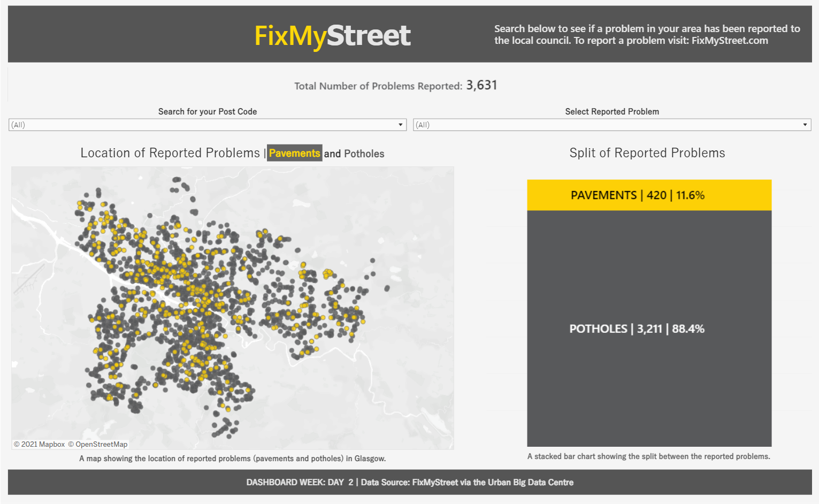Click the stacked bar chart caption text
This screenshot has width=819, height=504.
click(x=649, y=456)
